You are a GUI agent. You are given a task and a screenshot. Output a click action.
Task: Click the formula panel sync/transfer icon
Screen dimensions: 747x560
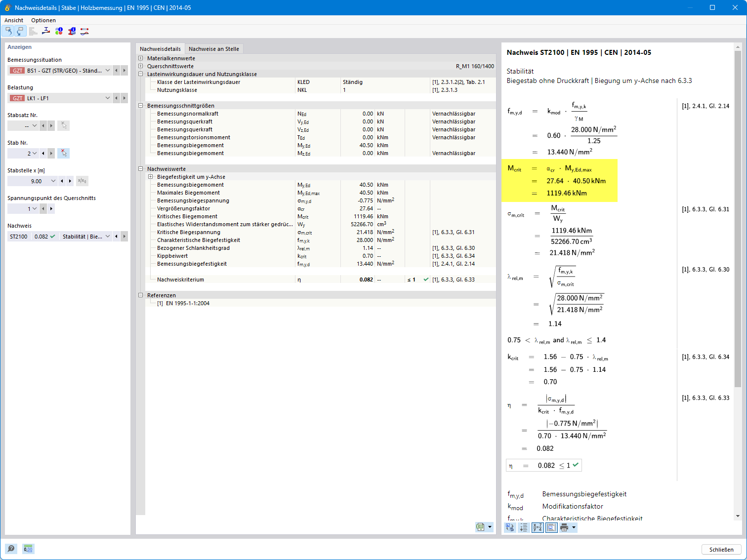pos(510,527)
